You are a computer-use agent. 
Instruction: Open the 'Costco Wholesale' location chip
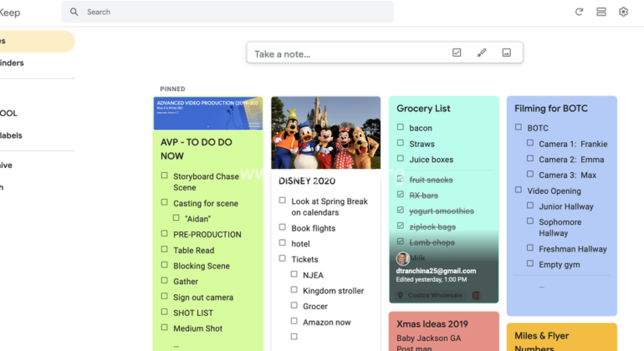click(431, 295)
